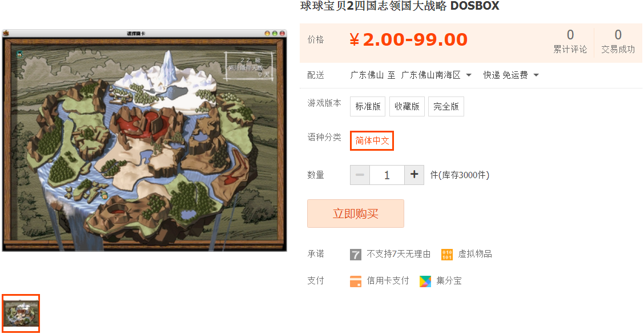This screenshot has width=644, height=334.
Task: Toggle the 简体中文 language option
Action: tap(372, 140)
